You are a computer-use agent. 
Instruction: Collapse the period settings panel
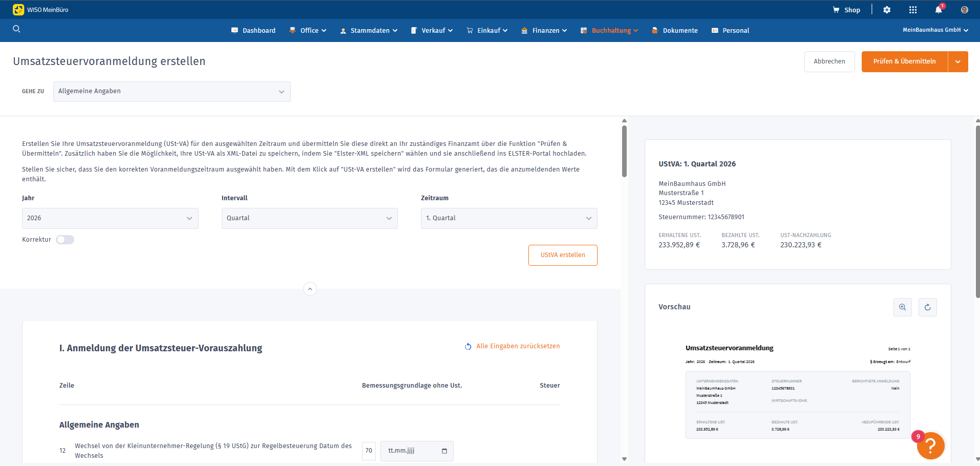point(310,289)
